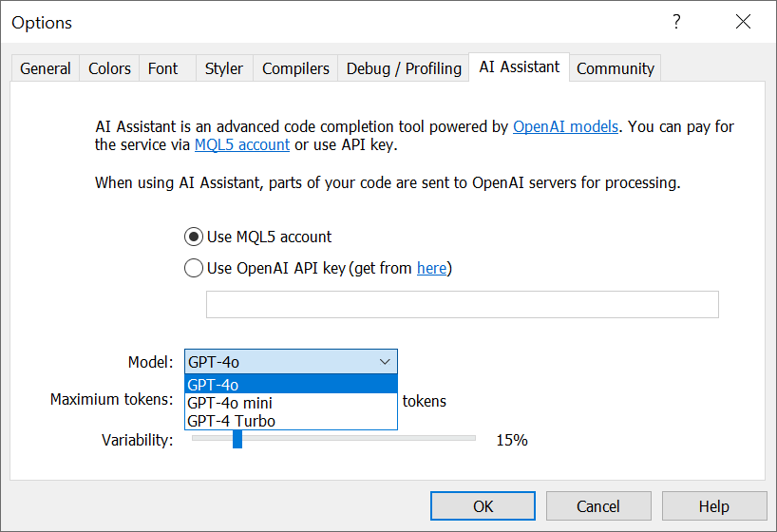Open the Community tab

[616, 68]
